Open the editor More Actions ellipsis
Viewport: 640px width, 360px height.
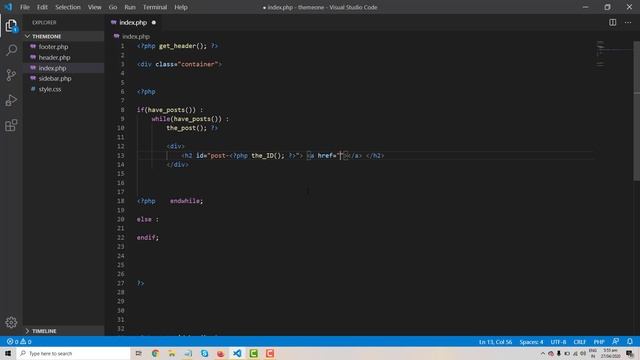pos(628,22)
